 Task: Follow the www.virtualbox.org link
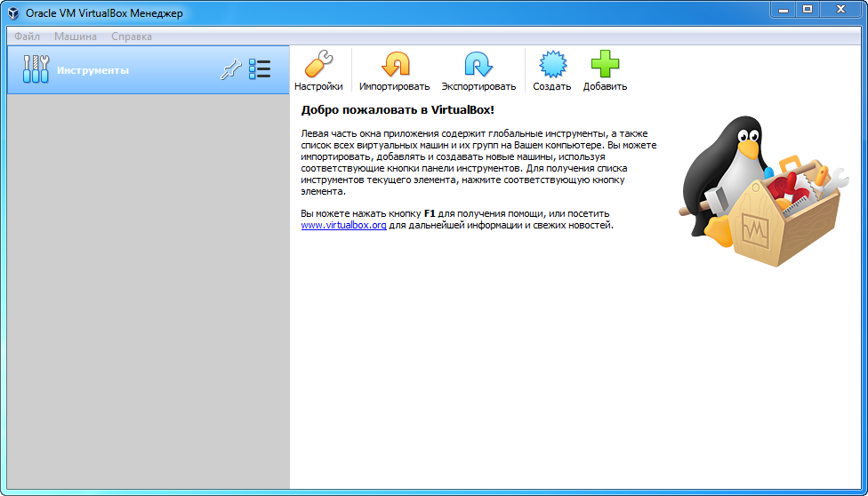[x=343, y=226]
